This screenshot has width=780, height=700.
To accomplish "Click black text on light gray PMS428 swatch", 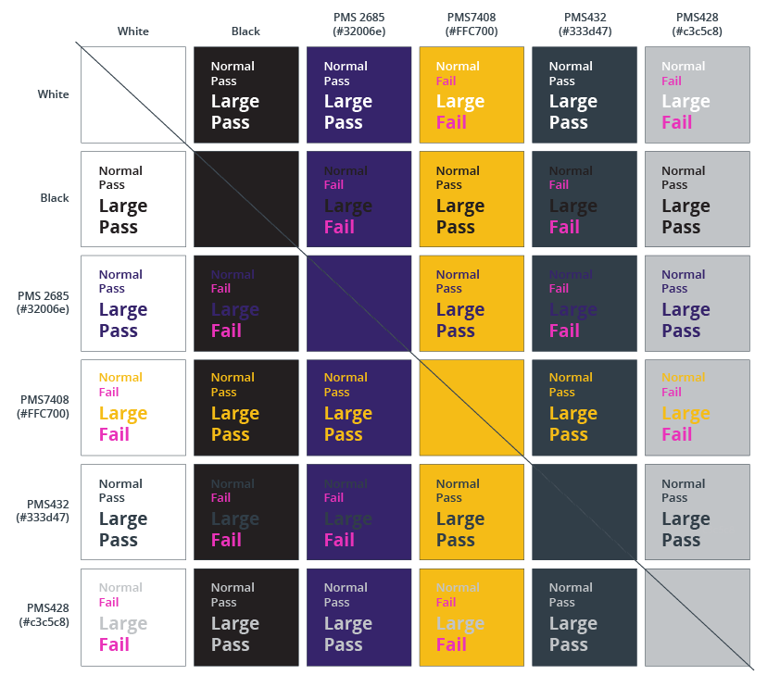I will tap(697, 199).
